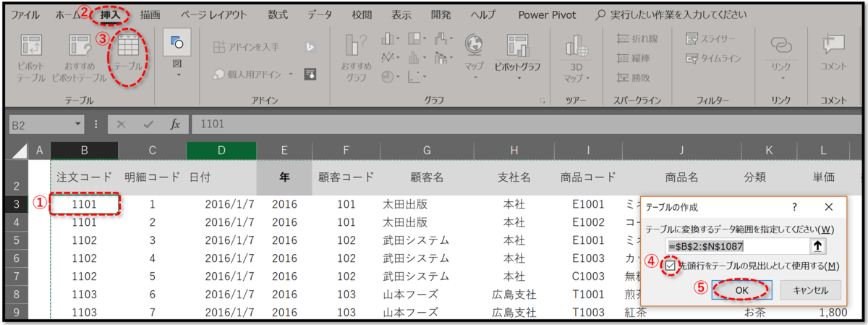The width and height of the screenshot is (868, 325).
Task: Open My Add-ins (個人用アドイン)
Action: pos(248,74)
